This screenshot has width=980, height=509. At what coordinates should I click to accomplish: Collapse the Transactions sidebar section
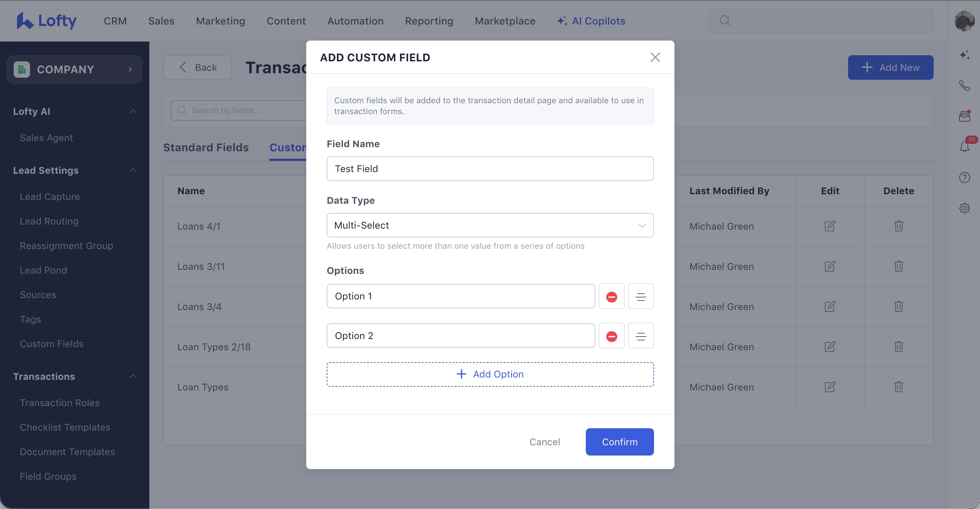pyautogui.click(x=133, y=377)
